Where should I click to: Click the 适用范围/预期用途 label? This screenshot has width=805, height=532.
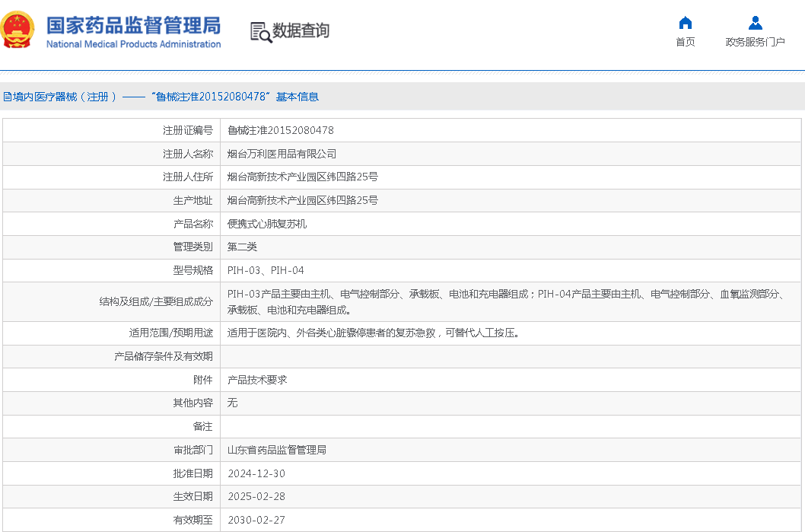tap(171, 333)
